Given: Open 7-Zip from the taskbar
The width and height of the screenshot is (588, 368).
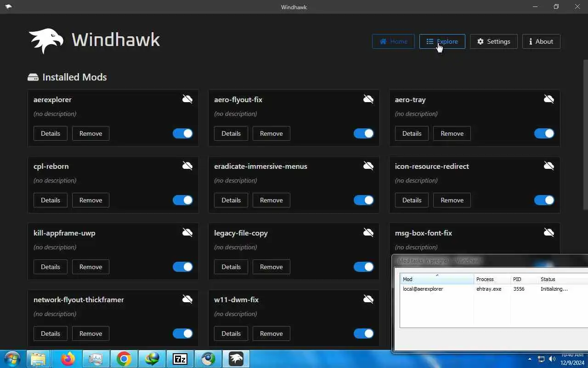Looking at the screenshot, I should tap(180, 359).
